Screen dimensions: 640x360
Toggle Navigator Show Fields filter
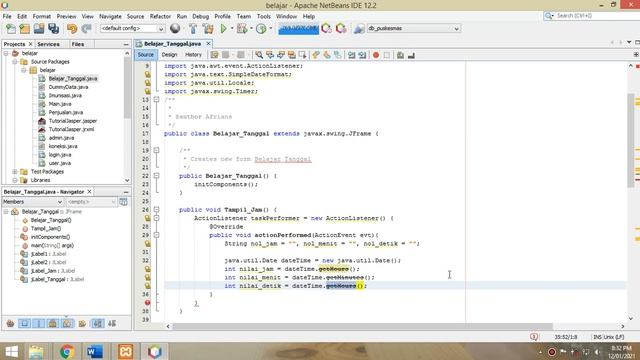click(x=24, y=324)
